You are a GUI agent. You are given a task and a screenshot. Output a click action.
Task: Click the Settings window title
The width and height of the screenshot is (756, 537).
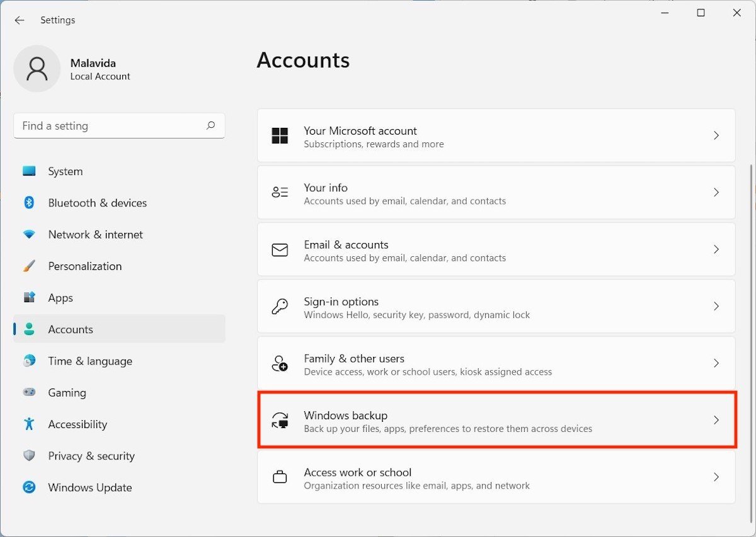click(57, 20)
